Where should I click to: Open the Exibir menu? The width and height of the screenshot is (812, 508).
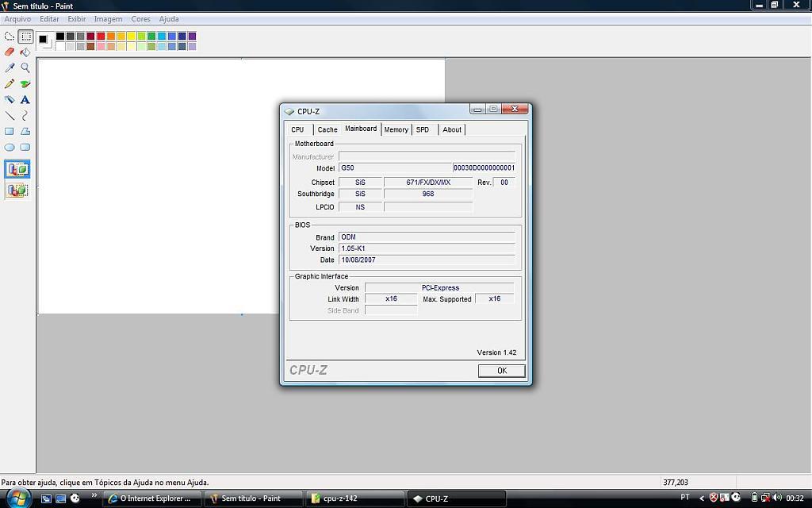point(77,19)
